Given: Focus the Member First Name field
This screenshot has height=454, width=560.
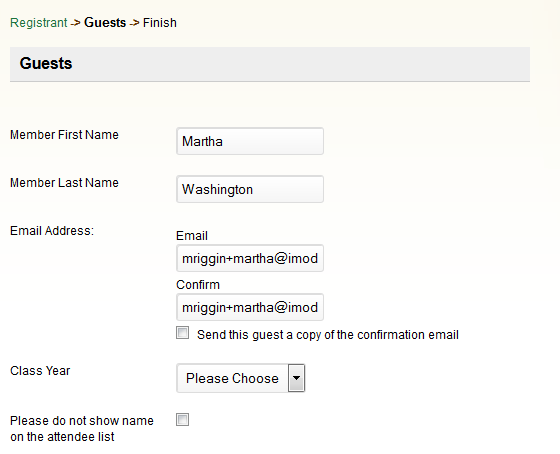Looking at the screenshot, I should click(250, 141).
